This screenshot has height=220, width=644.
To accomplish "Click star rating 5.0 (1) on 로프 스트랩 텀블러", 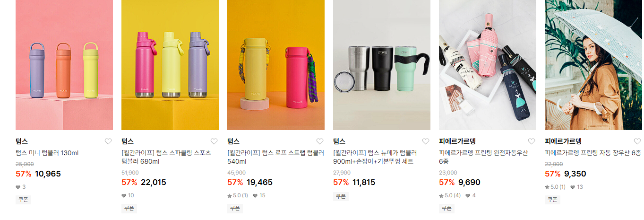I will [238, 195].
